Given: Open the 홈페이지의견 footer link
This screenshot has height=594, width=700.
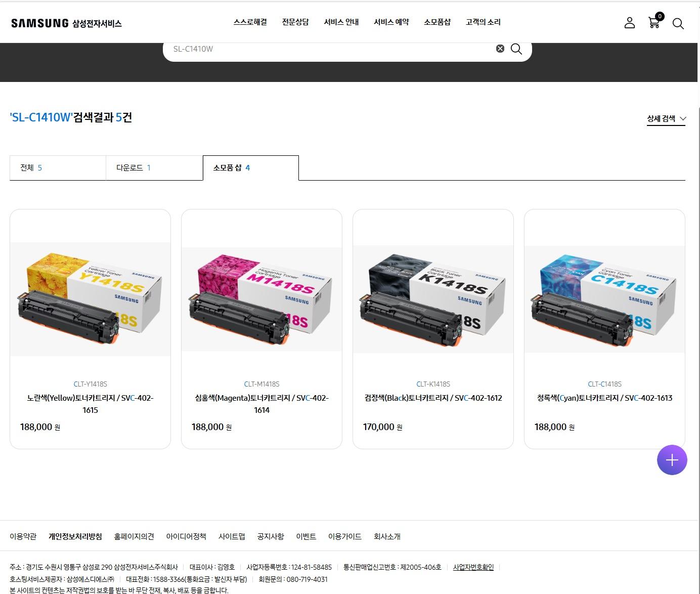Looking at the screenshot, I should [134, 536].
